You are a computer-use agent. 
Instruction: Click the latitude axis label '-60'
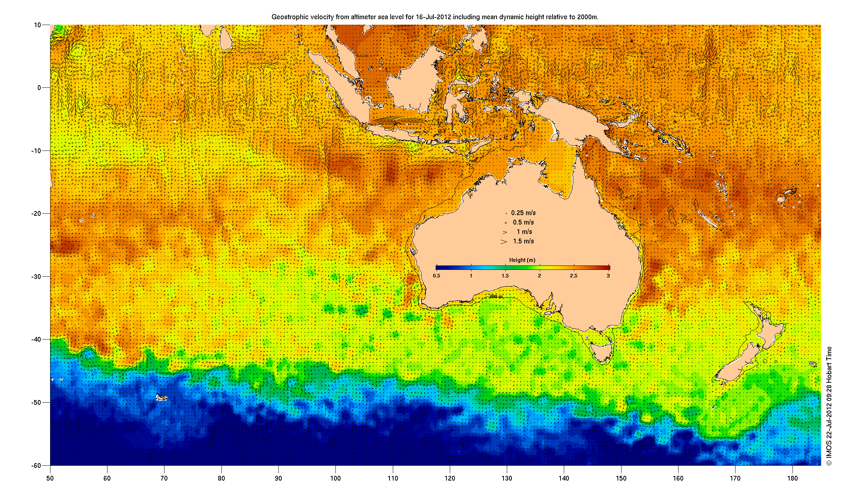36,466
